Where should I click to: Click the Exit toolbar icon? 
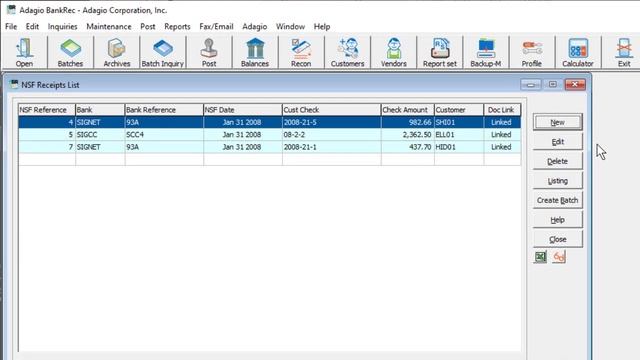(x=624, y=52)
